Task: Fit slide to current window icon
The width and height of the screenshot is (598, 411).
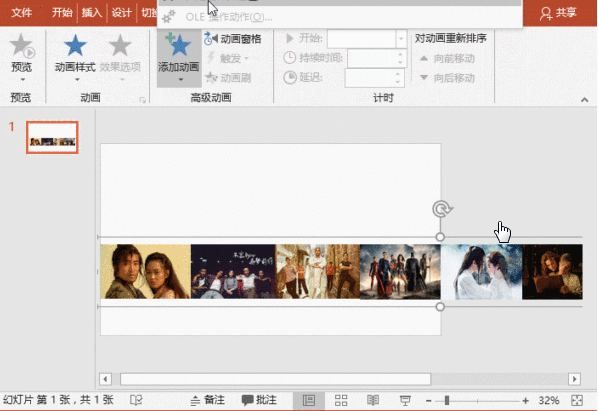Action: [x=577, y=400]
